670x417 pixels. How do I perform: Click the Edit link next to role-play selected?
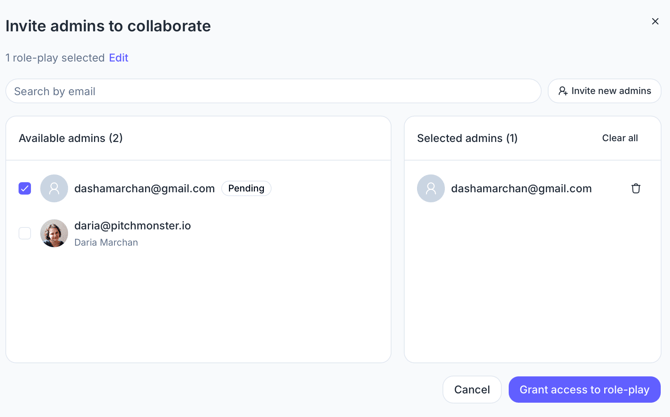tap(118, 58)
